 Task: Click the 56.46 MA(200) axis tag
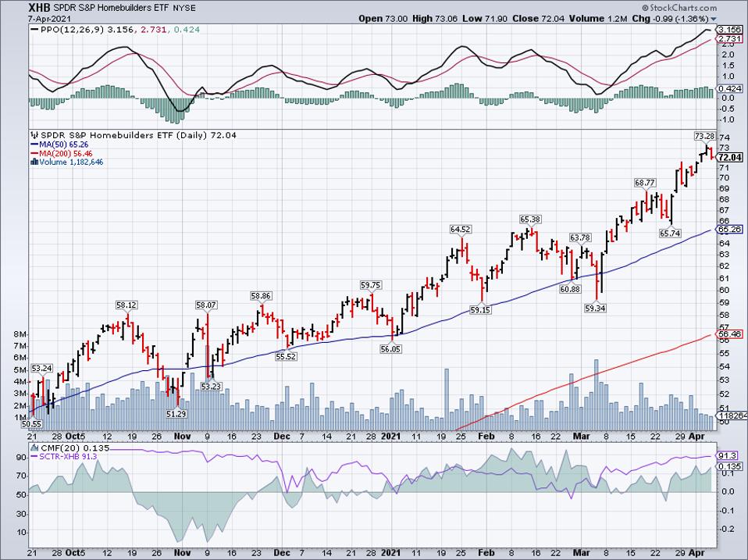click(x=730, y=334)
